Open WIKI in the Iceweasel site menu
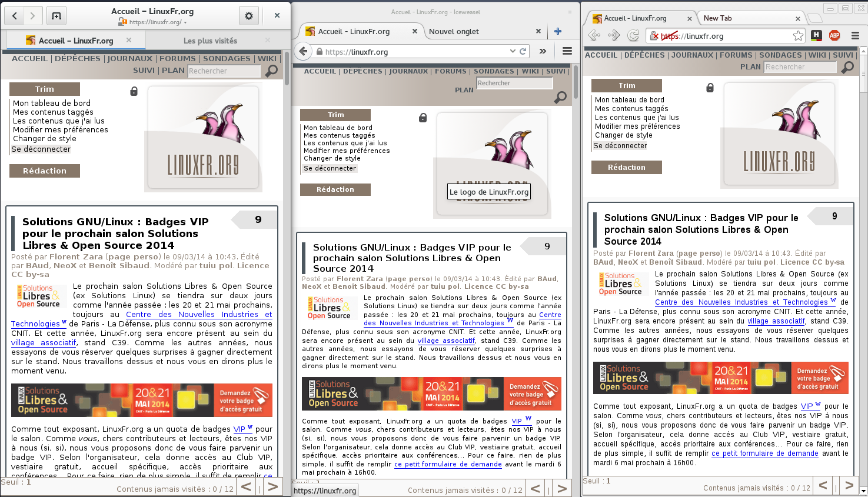This screenshot has width=868, height=497. [530, 71]
